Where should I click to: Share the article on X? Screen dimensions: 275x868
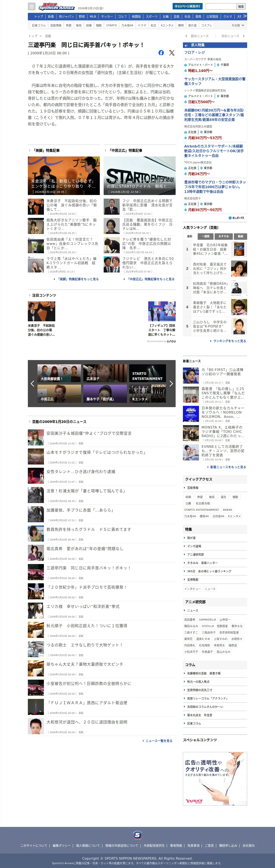click(172, 53)
